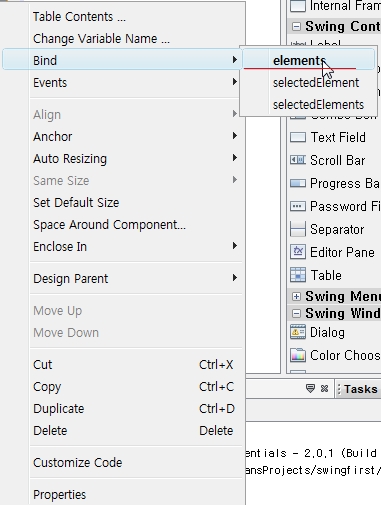Screen dimensions: 381x505
Task: Choose selectedElement binding option
Action: tap(316, 83)
